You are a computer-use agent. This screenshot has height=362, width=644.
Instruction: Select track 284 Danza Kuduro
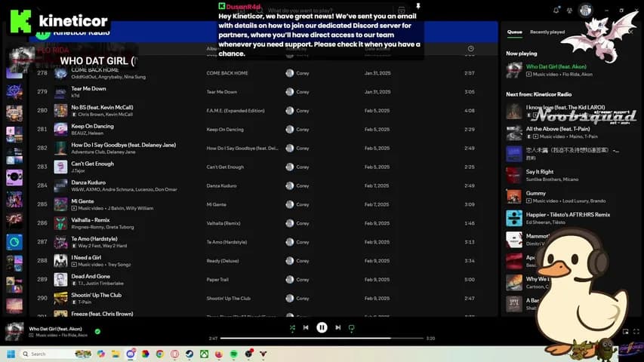pos(263,186)
